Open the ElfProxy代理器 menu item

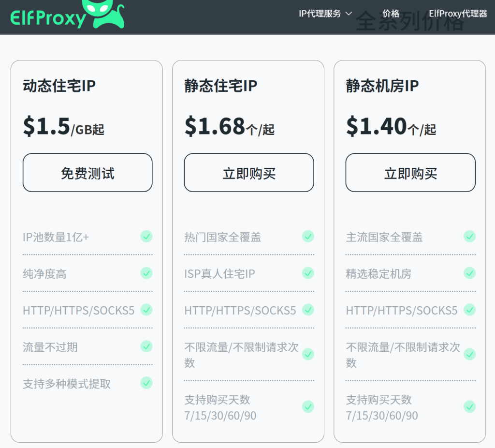click(458, 14)
